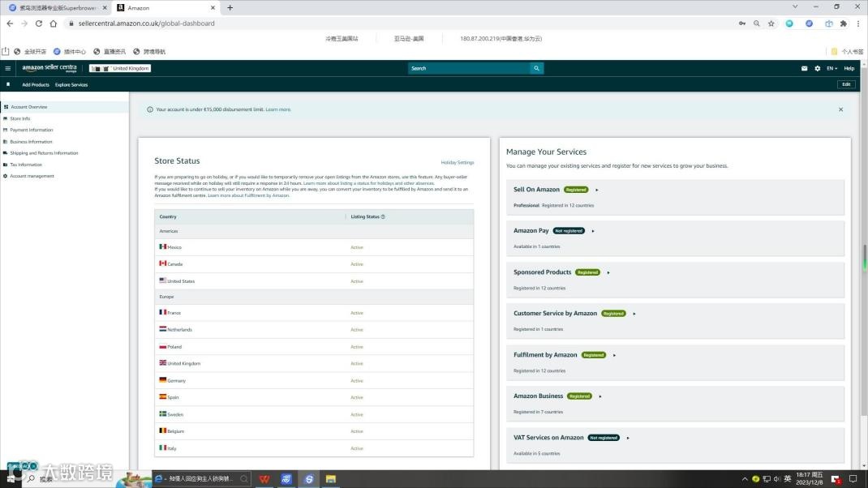Screen dimensions: 868x488
Task: Open the browser extensions puzzle icon
Action: click(843, 24)
